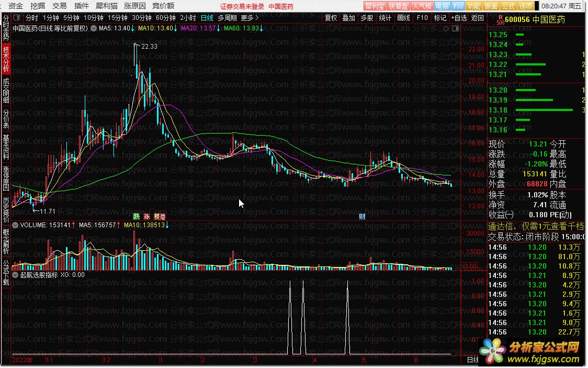This screenshot has height=368, width=588.
Task: Open the 电报 toolbar button
Action: pos(442,6)
